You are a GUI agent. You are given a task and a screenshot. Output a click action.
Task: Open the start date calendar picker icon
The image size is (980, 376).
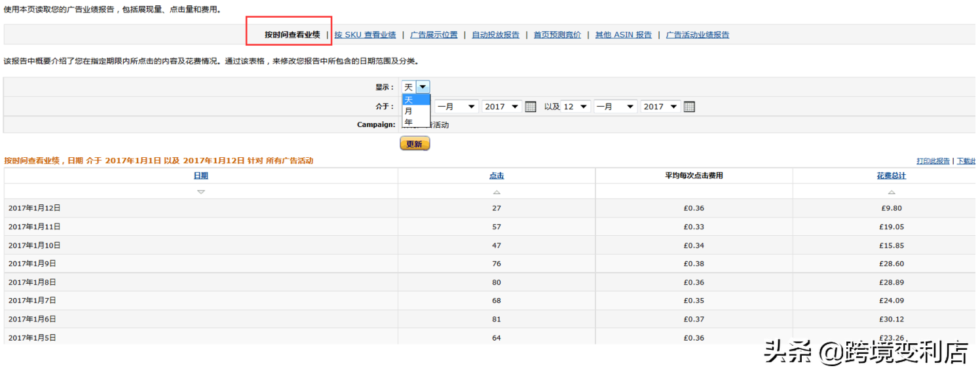[531, 107]
